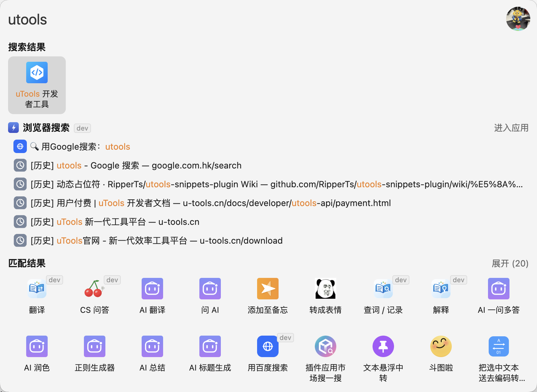Image resolution: width=537 pixels, height=392 pixels.
Task: Open the 转成表情 panda icon
Action: (326, 289)
